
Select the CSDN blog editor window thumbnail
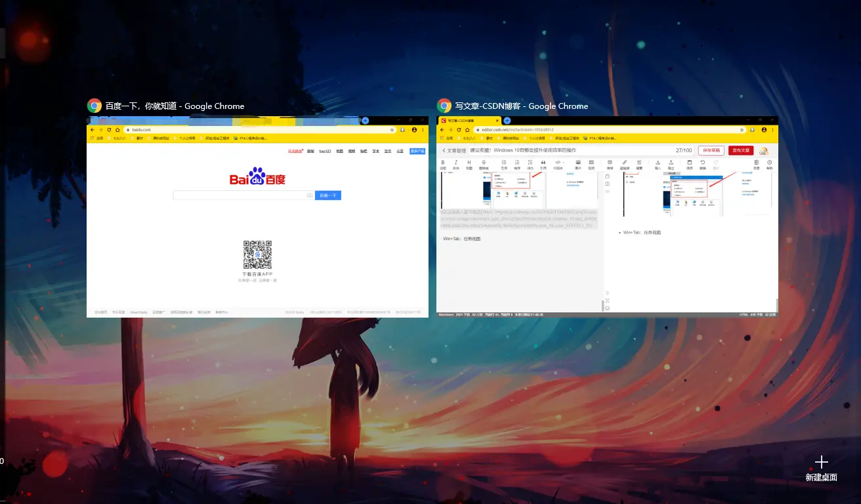point(607,217)
